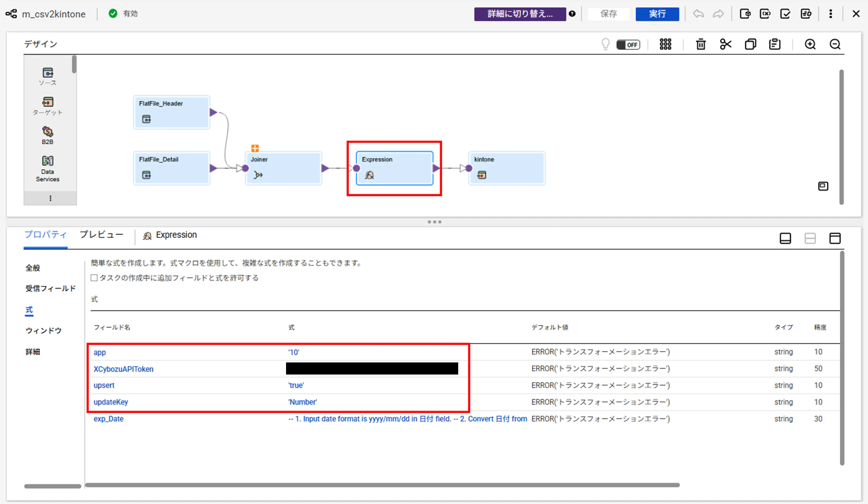
Task: Click the canvas overview minimap icon
Action: (823, 186)
